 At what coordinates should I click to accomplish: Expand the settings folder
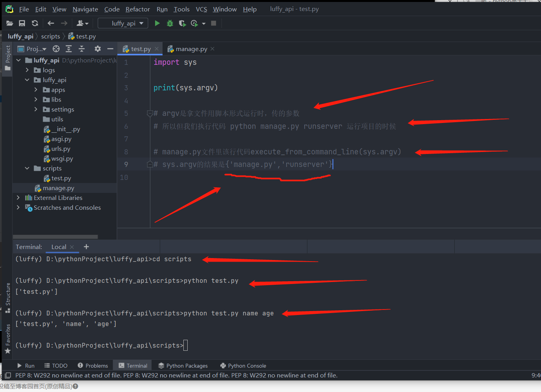pos(36,109)
